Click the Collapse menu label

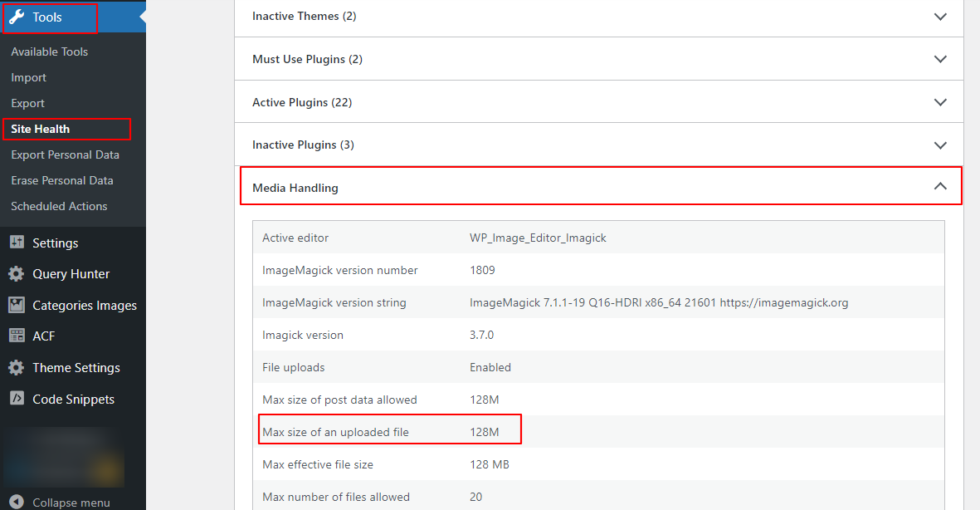point(71,503)
